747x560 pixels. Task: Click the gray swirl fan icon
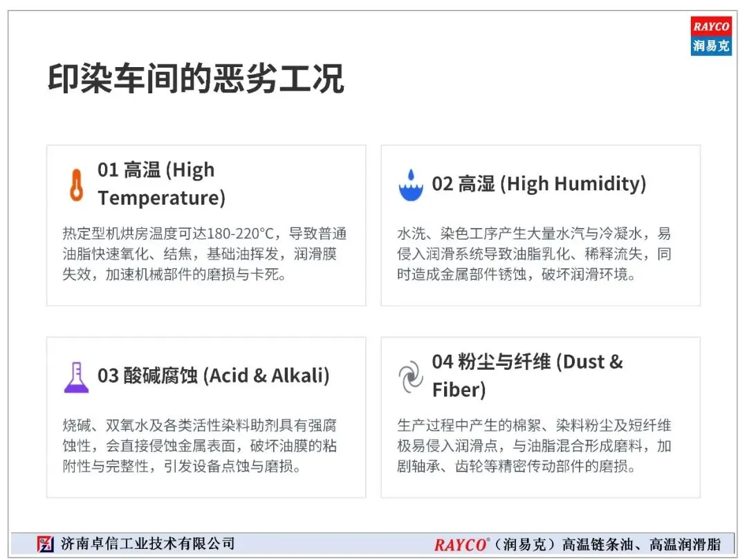tap(411, 377)
